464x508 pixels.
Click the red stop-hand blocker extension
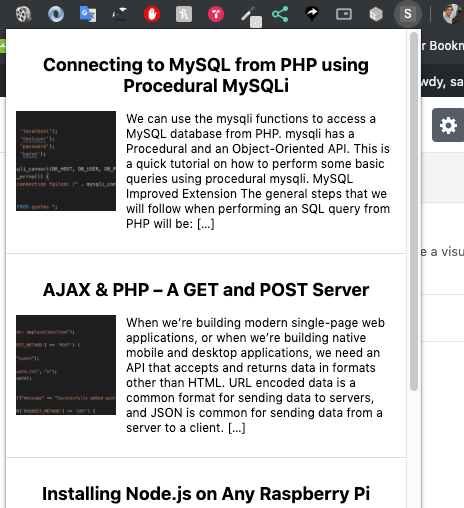[x=152, y=14]
